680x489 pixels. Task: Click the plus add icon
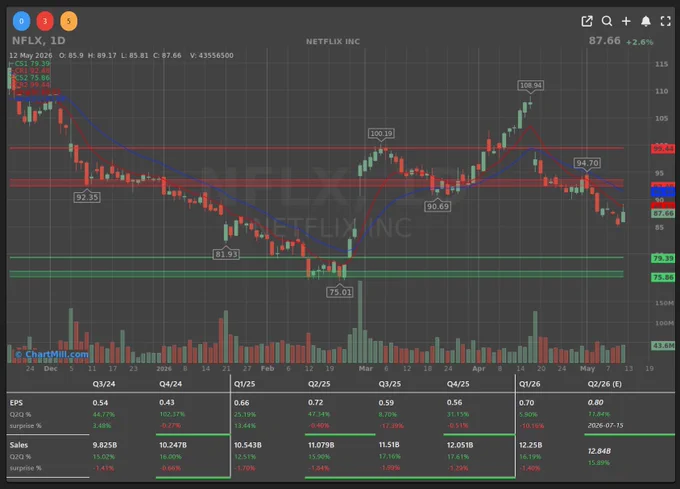click(x=626, y=21)
